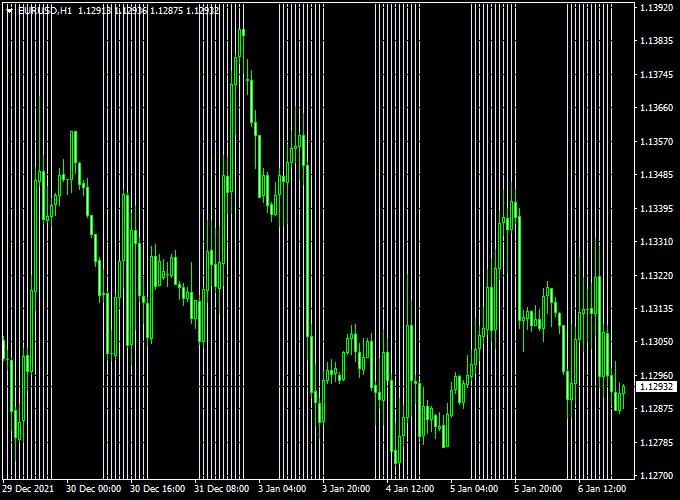The height and width of the screenshot is (500, 680).
Task: Click the highest candle peak near 1.13835
Action: point(242,32)
